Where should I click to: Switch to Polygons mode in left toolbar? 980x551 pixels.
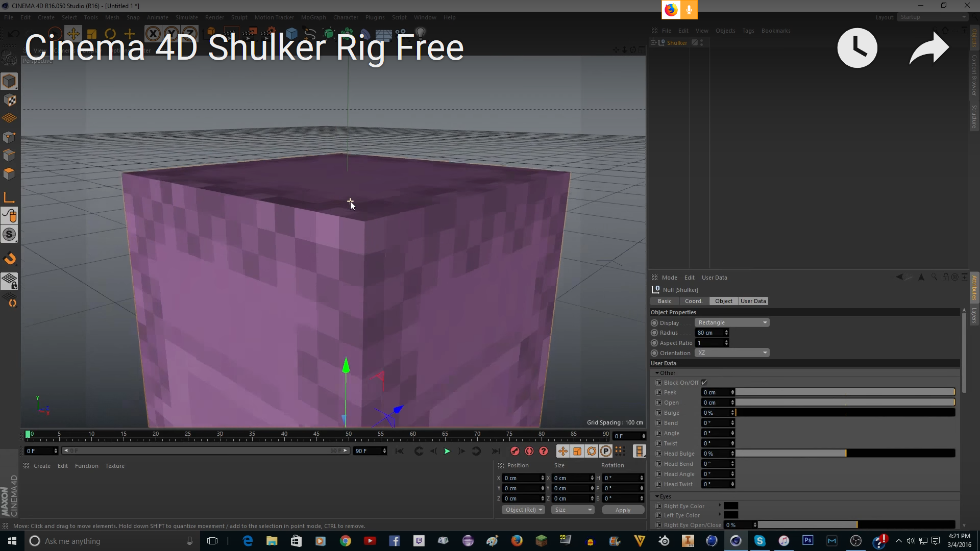point(9,173)
